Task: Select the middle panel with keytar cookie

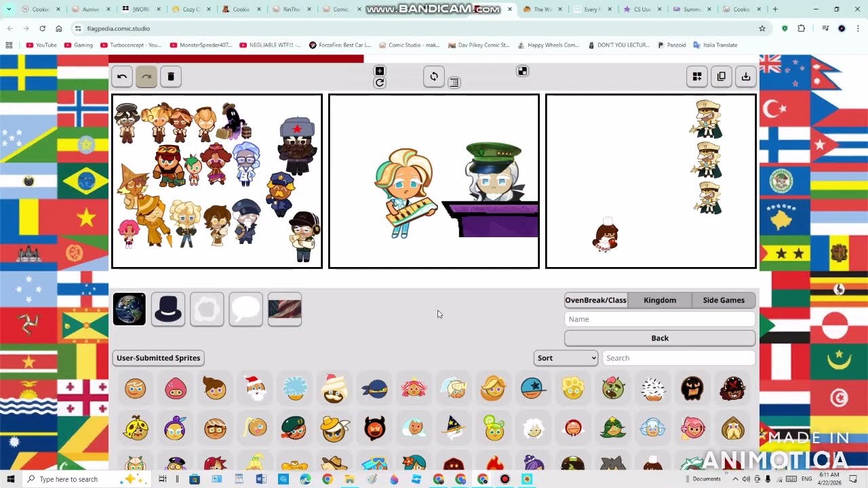Action: click(x=434, y=181)
